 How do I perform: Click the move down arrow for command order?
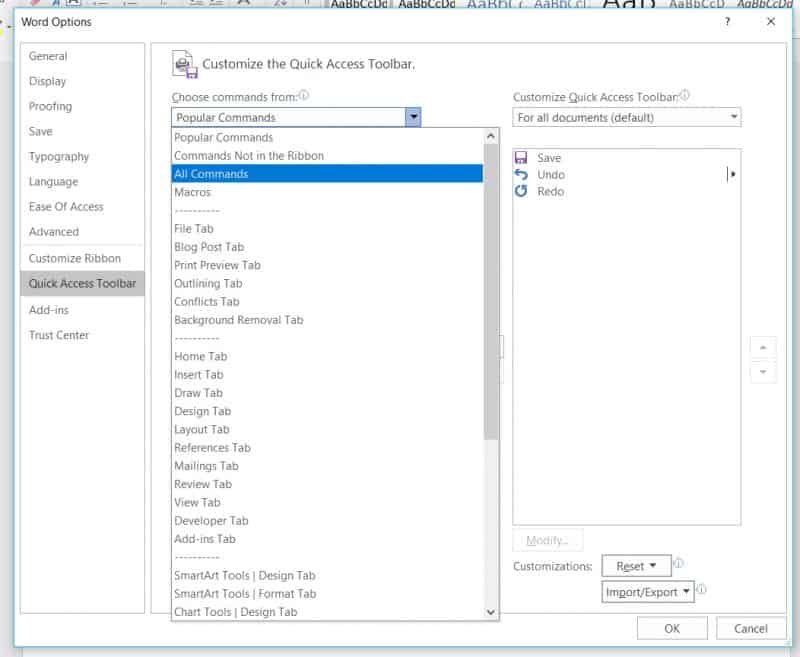tap(763, 371)
